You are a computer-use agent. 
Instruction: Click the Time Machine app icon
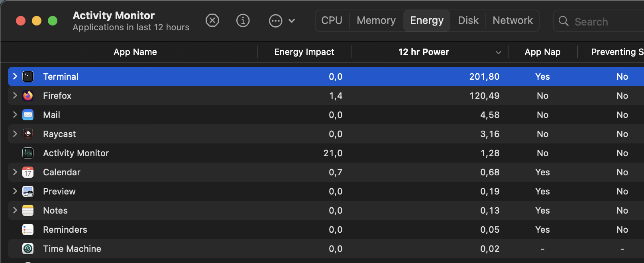28,249
